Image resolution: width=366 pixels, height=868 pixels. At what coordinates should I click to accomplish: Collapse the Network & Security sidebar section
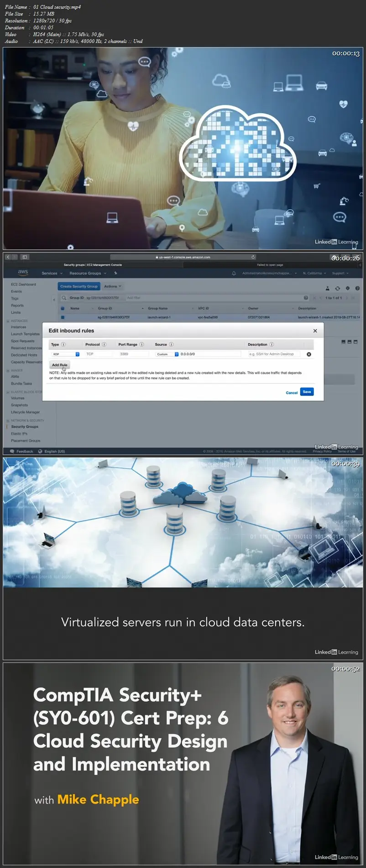point(8,420)
